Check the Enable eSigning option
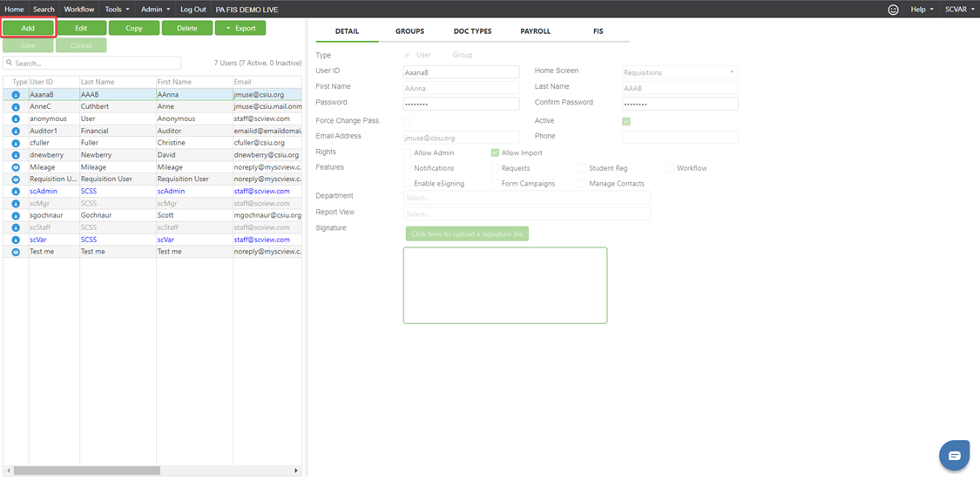 pos(408,184)
